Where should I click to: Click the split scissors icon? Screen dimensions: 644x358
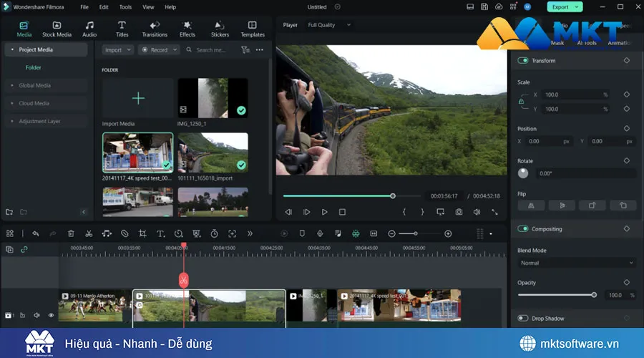[89, 234]
